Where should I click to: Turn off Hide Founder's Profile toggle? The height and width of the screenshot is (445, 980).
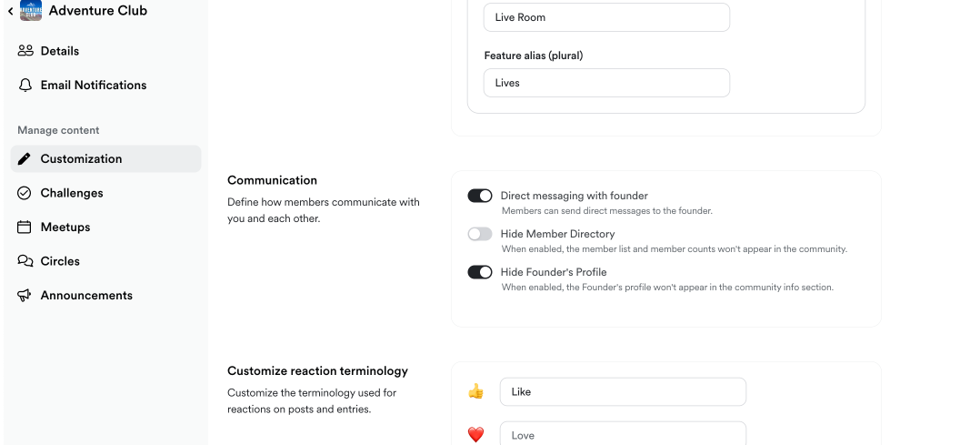480,272
